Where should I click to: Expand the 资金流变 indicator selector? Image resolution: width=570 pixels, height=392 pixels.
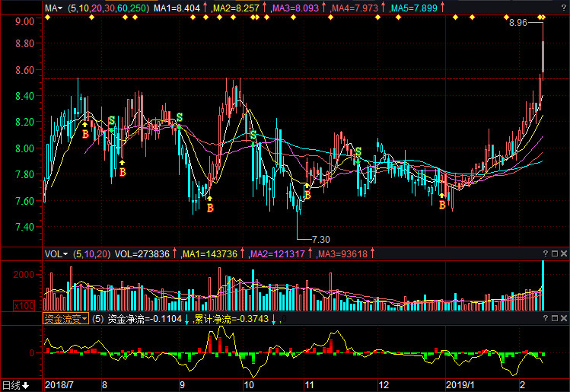(x=65, y=319)
